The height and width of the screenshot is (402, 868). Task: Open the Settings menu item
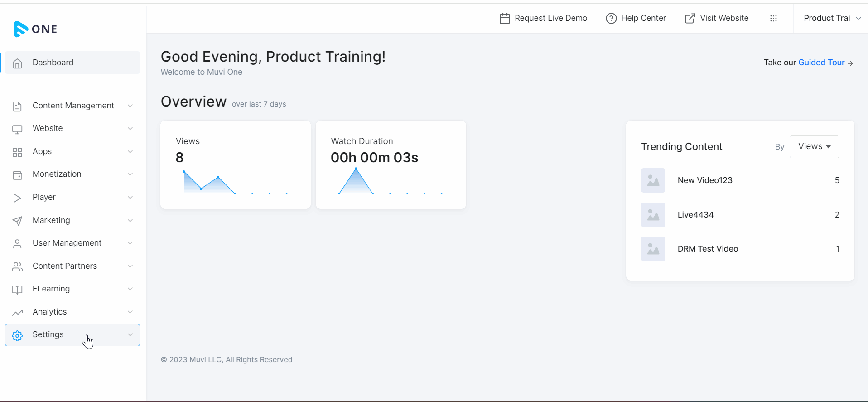[72, 335]
